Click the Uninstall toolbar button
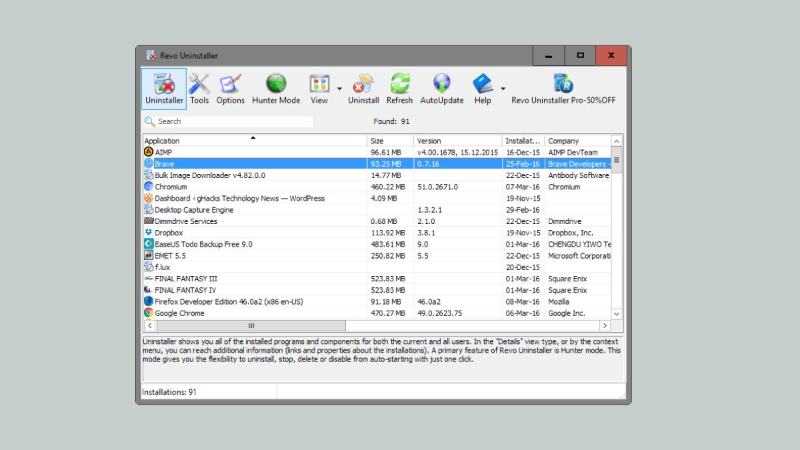 (363, 89)
